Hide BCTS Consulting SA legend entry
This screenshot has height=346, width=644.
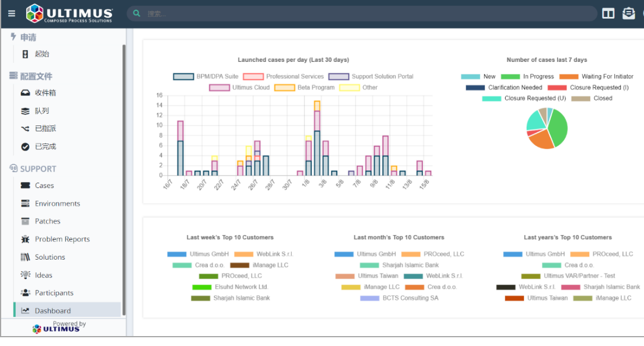(x=399, y=298)
